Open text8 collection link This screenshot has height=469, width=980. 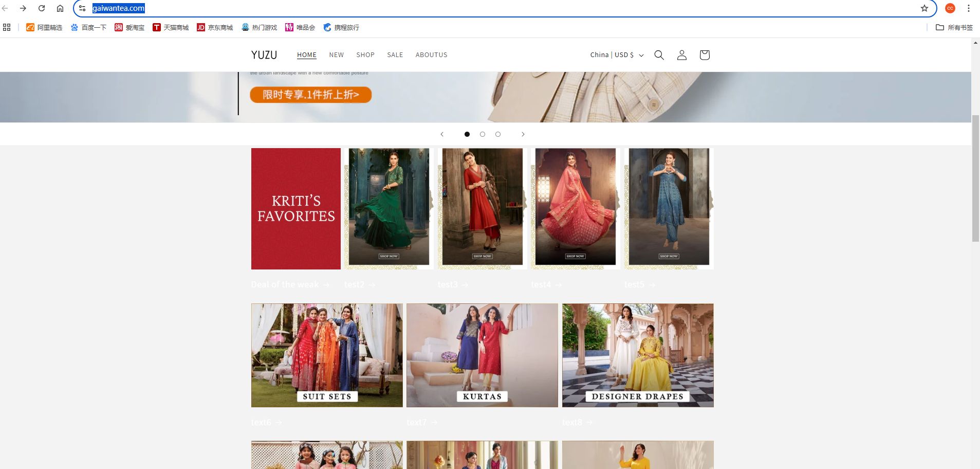point(577,422)
